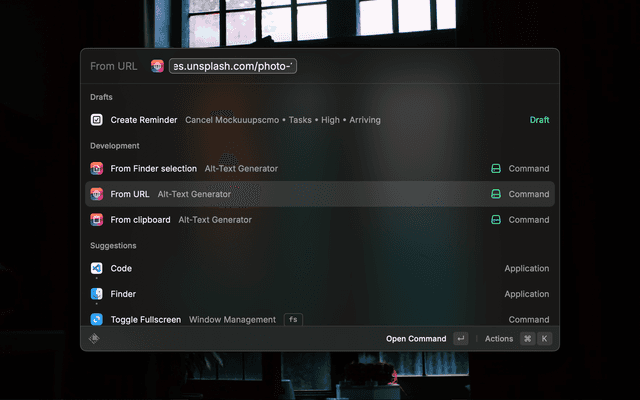
Task: Open the Actions menu
Action: (499, 339)
